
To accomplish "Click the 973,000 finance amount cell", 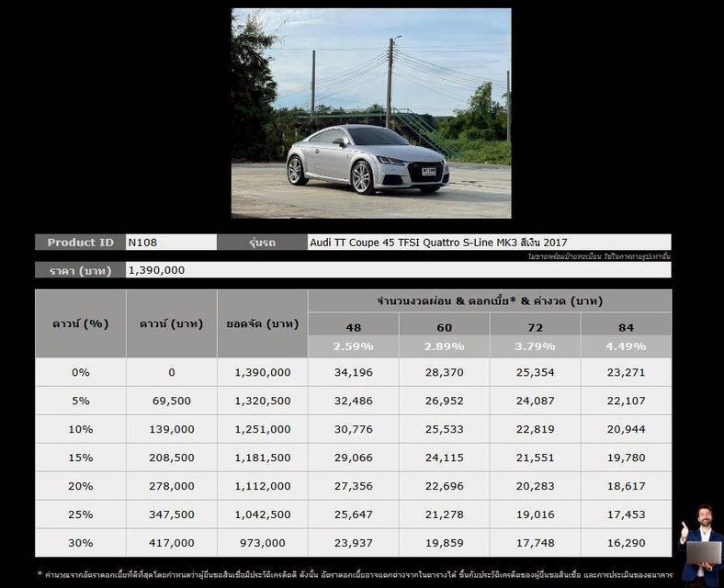I will point(262,543).
